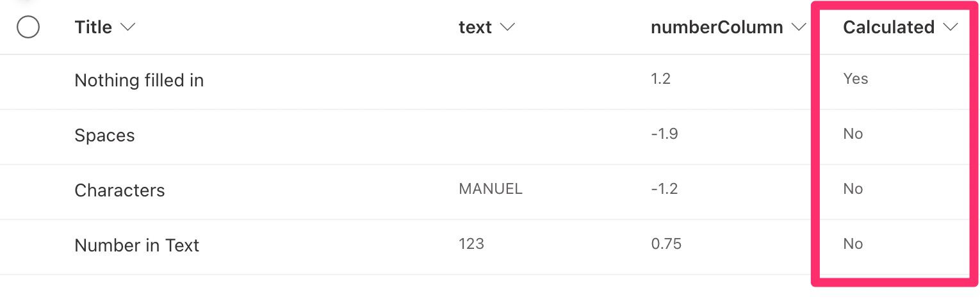
Task: Open the text column dropdown chevron
Action: tap(507, 28)
